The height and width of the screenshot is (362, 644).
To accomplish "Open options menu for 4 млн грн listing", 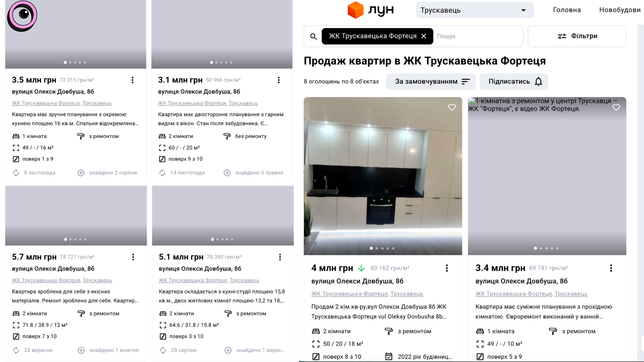I will [447, 268].
